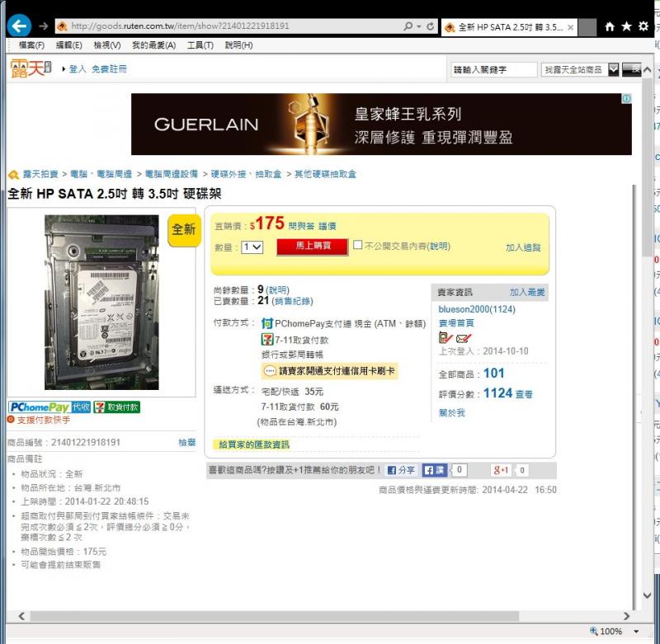Open the 找露天全站商品 search scope dropdown
This screenshot has width=660, height=644.
click(580, 69)
